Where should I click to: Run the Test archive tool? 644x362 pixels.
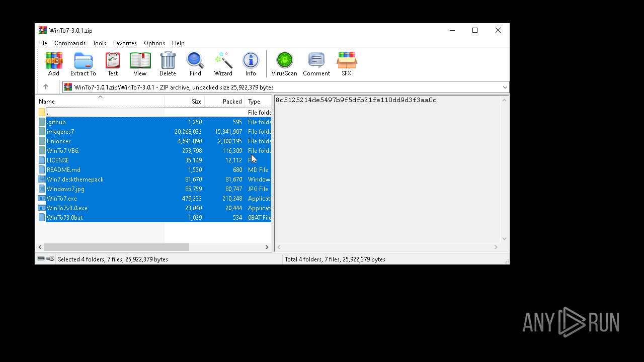pyautogui.click(x=113, y=60)
